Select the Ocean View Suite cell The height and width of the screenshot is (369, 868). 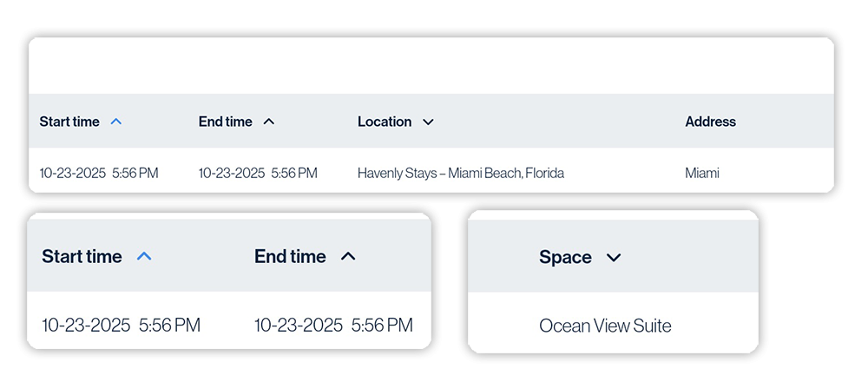605,326
